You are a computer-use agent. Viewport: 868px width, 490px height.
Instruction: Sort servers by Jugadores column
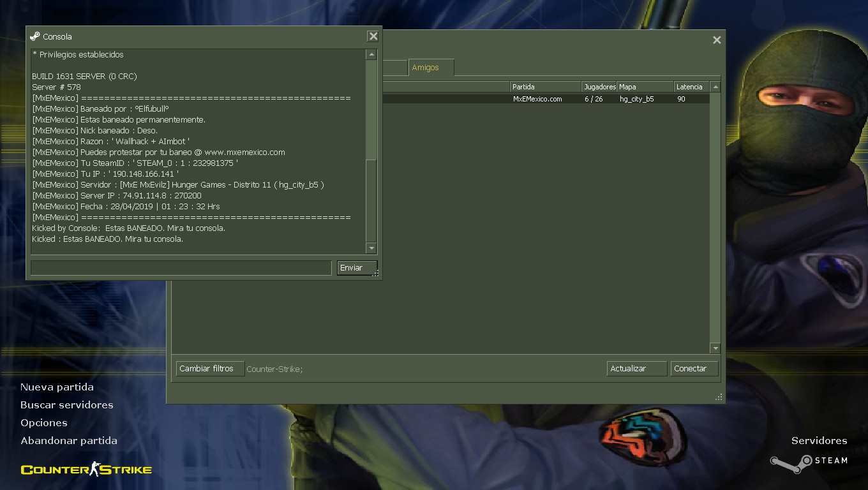(599, 87)
